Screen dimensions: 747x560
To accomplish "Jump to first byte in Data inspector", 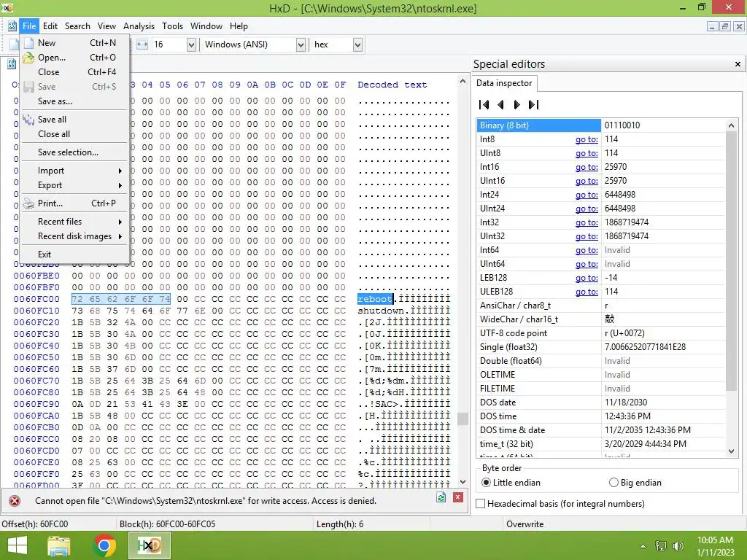I will pyautogui.click(x=484, y=105).
